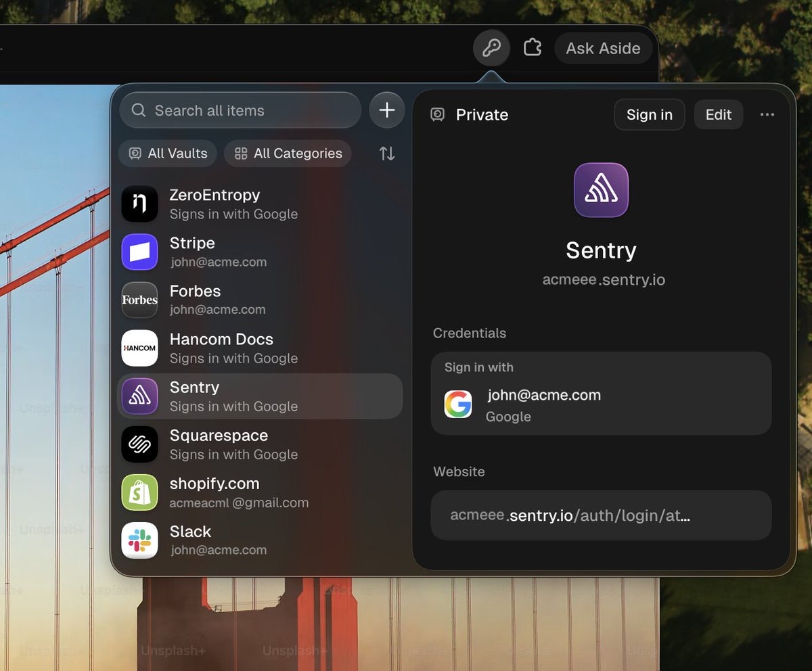
Task: Select the ZeroEntropy login item
Action: tap(261, 204)
